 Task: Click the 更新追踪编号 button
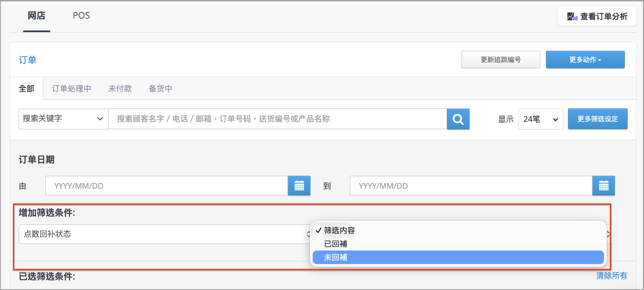[501, 60]
